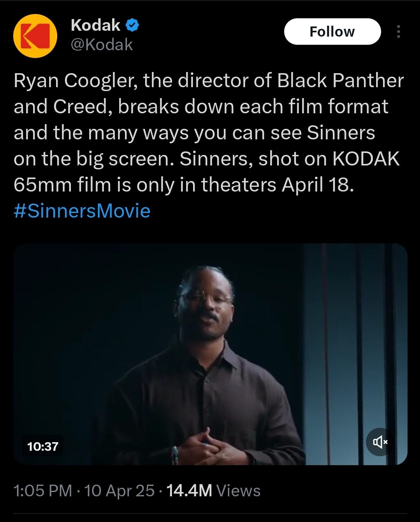Play the Ryan Coogler video

point(210,354)
